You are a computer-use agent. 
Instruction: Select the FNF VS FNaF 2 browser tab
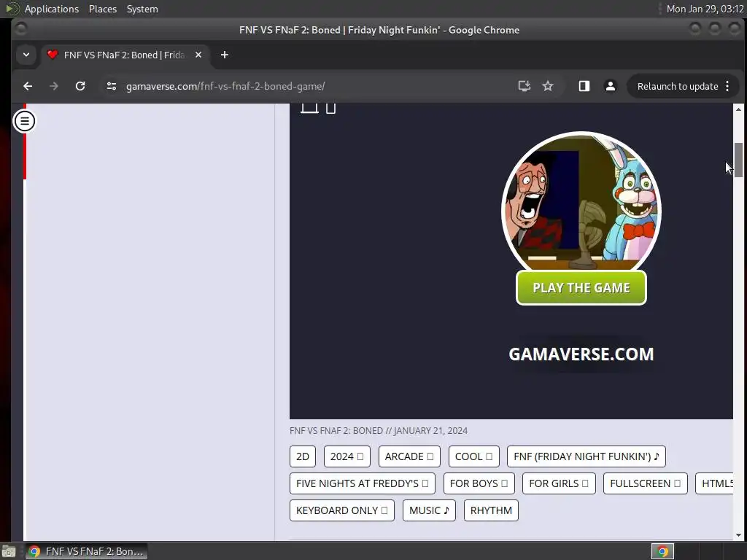click(x=124, y=55)
